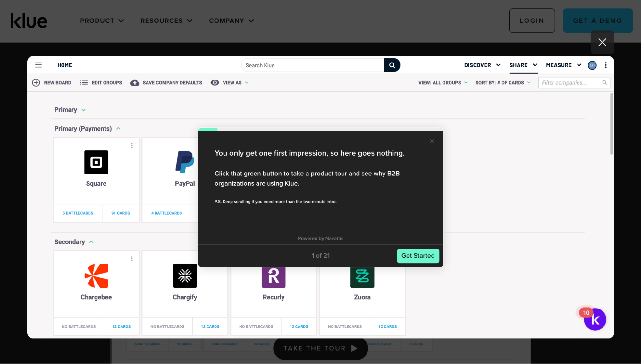
Task: Click the New Board plus icon
Action: (x=36, y=82)
